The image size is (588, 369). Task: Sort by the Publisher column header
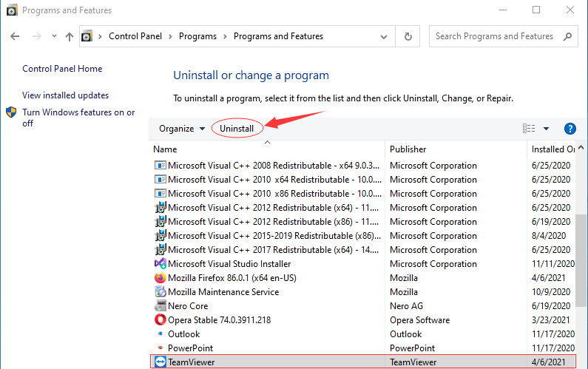point(408,149)
